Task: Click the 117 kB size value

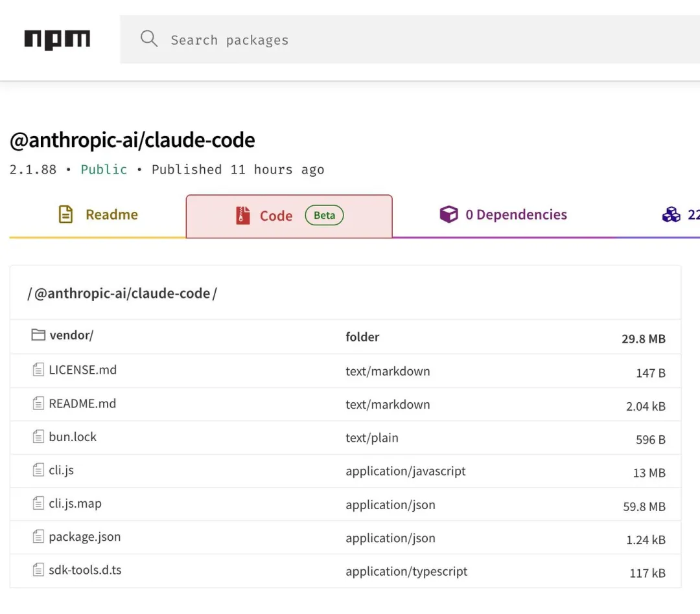Action: coord(647,573)
